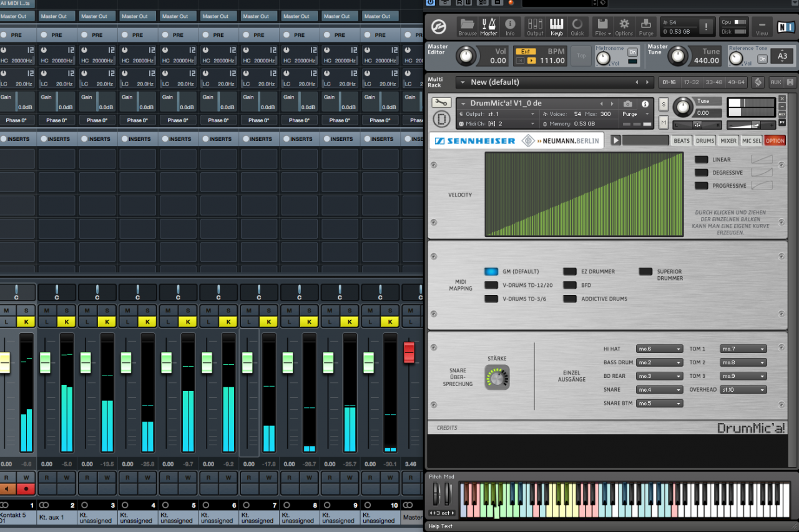Open the Tom 1 output dropdown
799x532 pixels.
click(743, 349)
